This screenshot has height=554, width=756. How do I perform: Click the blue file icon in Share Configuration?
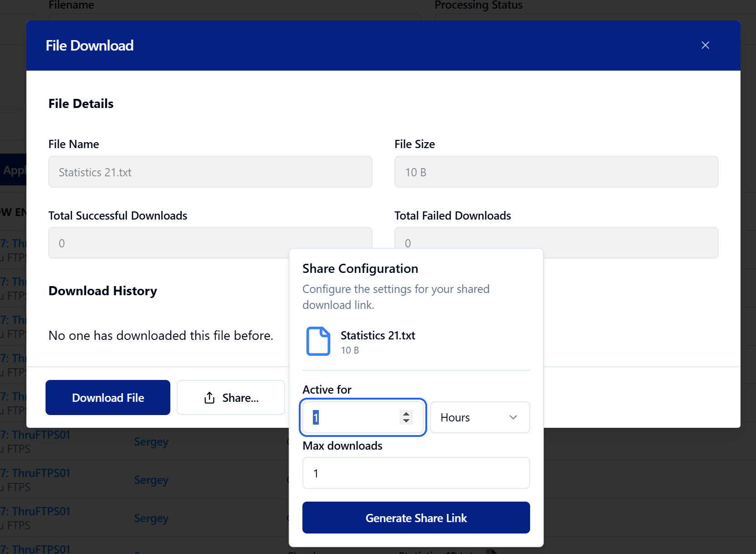(x=318, y=341)
